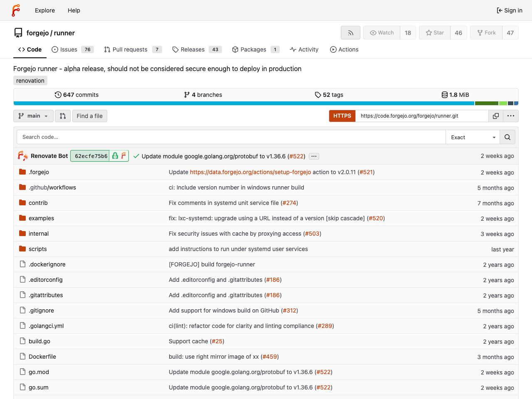Click the .dockerignore file icon
The height and width of the screenshot is (399, 532).
tap(22, 264)
